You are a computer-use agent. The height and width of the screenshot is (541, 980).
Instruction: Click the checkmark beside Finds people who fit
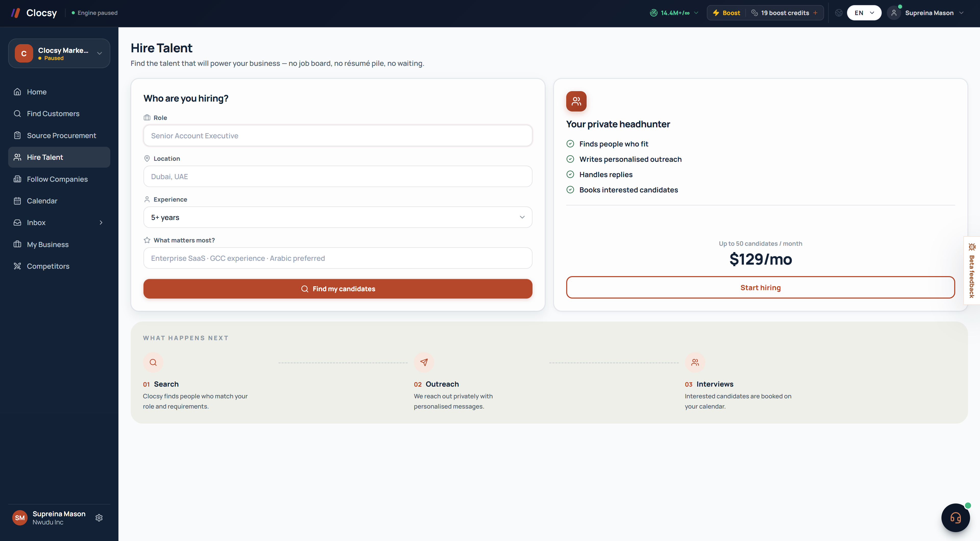pyautogui.click(x=570, y=144)
